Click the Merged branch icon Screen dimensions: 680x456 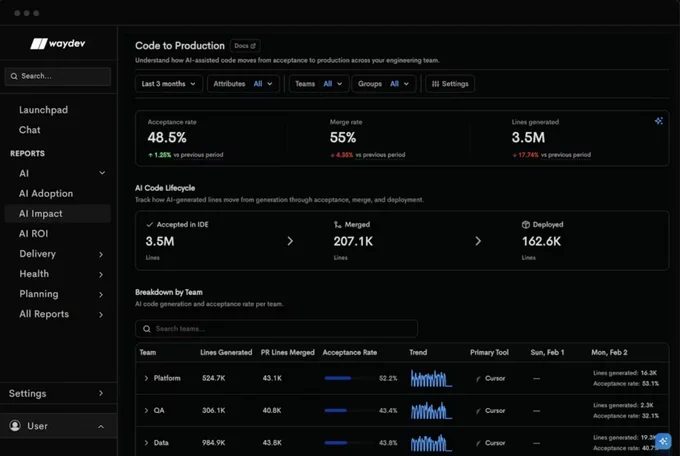point(337,224)
